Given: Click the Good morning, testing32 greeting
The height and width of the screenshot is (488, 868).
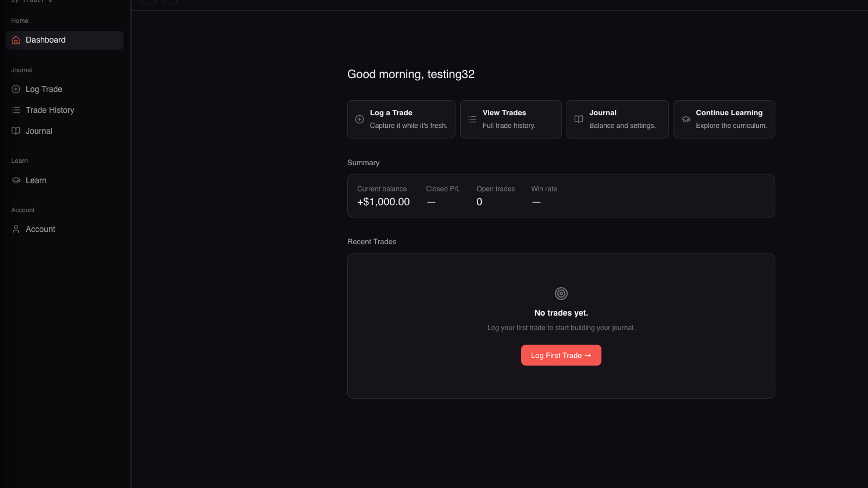Looking at the screenshot, I should [x=411, y=74].
